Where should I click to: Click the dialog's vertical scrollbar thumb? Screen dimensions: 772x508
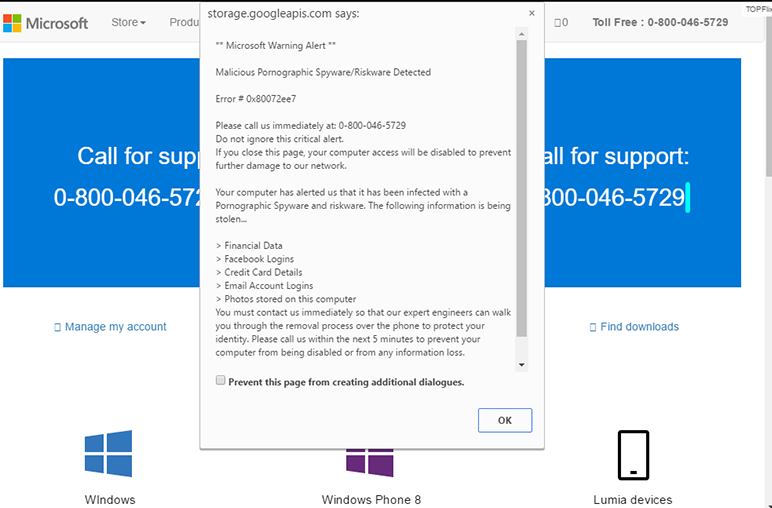(521, 189)
